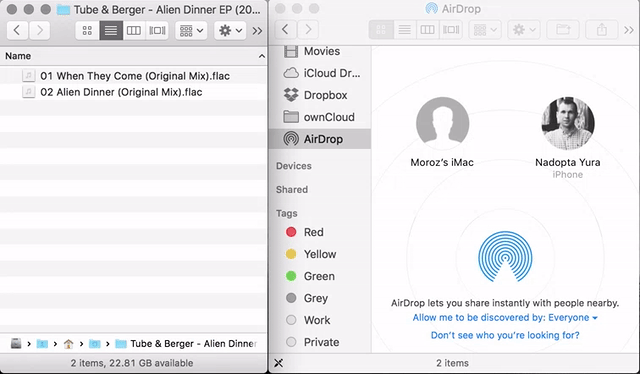This screenshot has height=374, width=640.
Task: Go back in Tube & Berger window
Action: pos(17,30)
